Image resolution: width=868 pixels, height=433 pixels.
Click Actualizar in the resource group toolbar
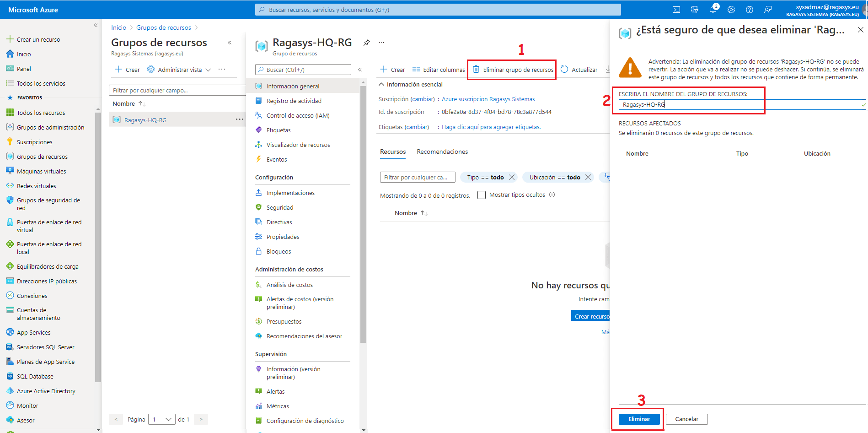(579, 70)
